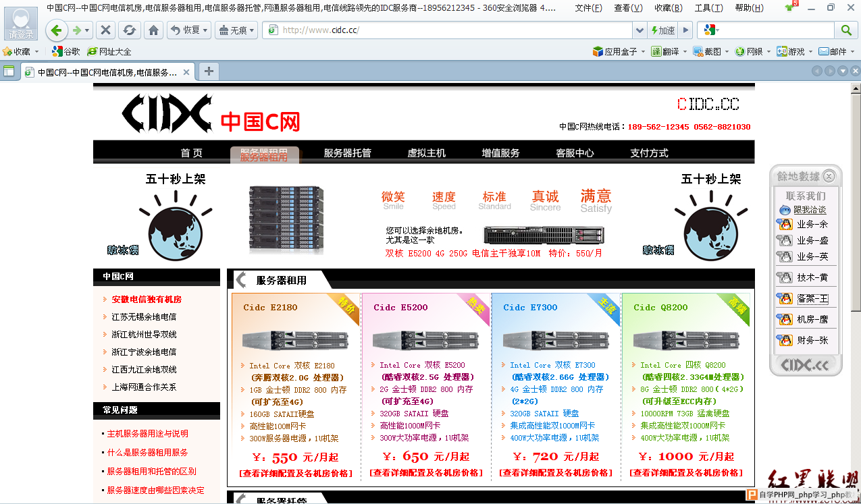Click the 财务-张 QQ contact

pyautogui.click(x=803, y=340)
